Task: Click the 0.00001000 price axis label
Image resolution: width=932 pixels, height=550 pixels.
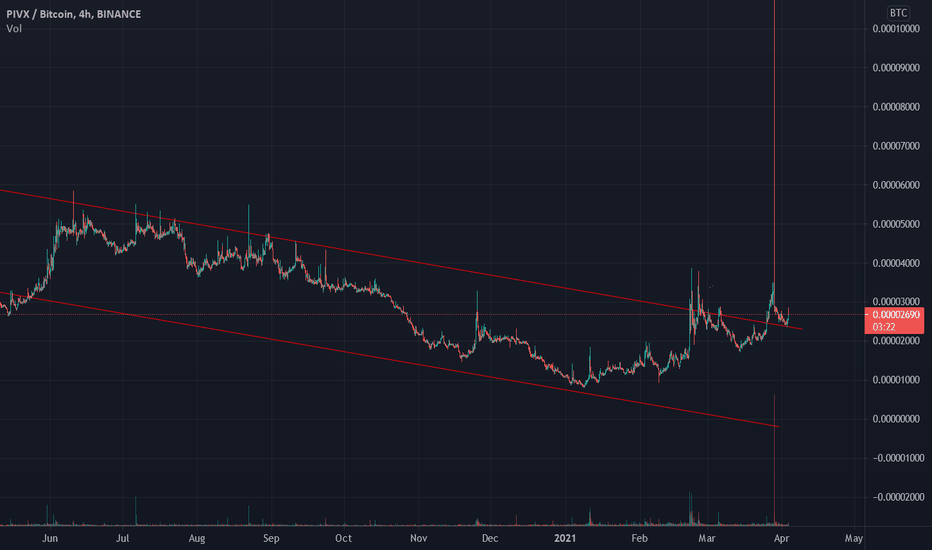Action: [x=896, y=380]
